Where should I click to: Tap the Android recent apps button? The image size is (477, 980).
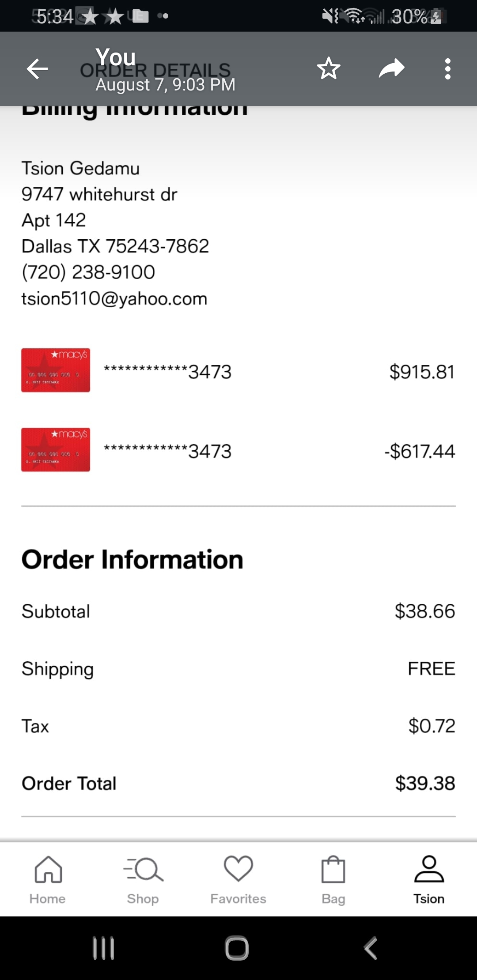click(x=104, y=948)
